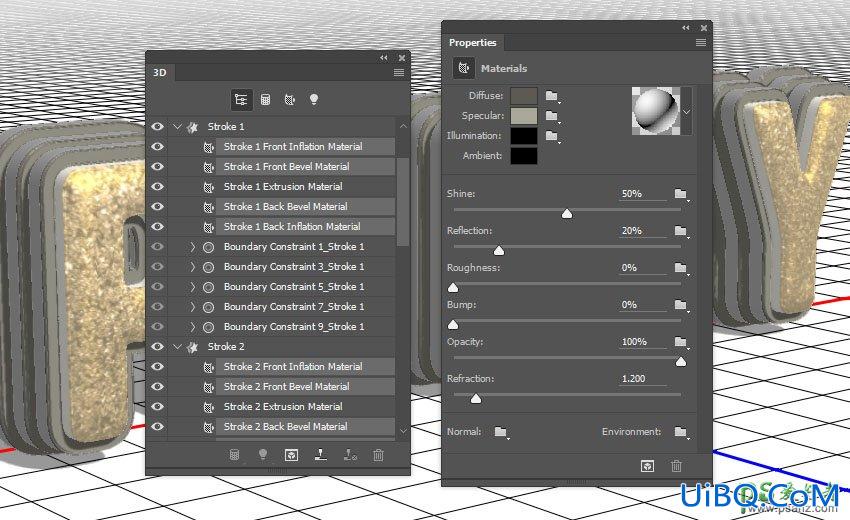Viewport: 850px width, 520px height.
Task: Click the Refraction slider handle
Action: (x=475, y=399)
